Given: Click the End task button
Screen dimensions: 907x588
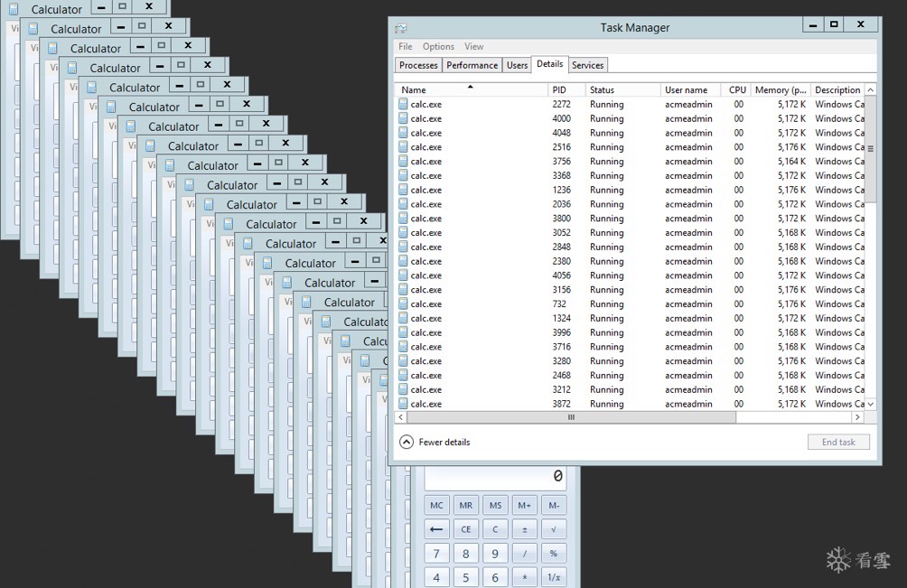Looking at the screenshot, I should point(838,443).
